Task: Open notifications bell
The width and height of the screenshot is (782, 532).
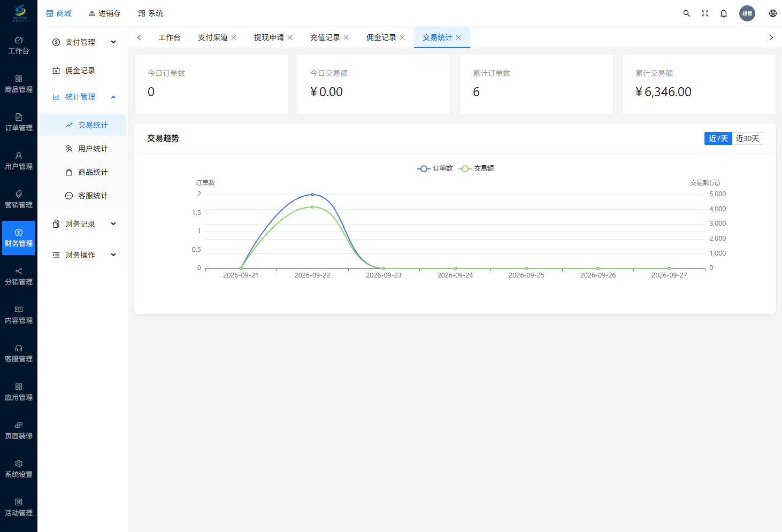Action: 724,13
